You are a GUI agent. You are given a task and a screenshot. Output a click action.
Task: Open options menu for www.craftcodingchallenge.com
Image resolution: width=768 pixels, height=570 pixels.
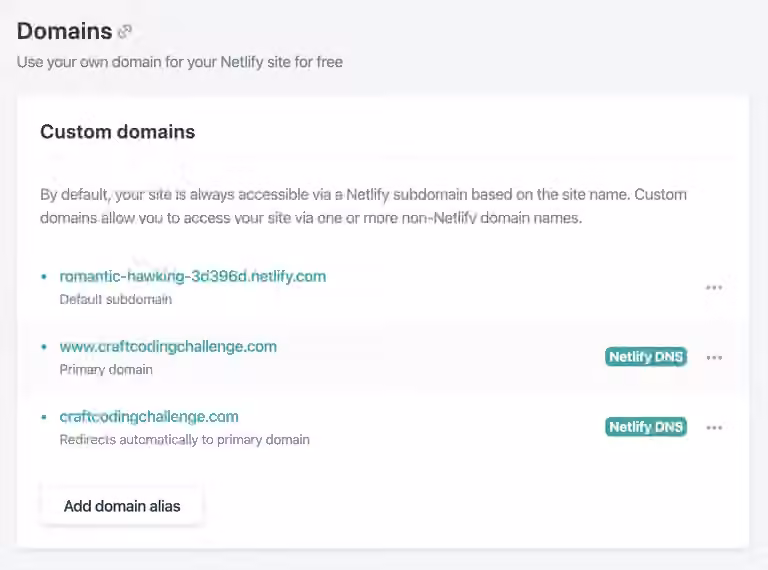[714, 357]
